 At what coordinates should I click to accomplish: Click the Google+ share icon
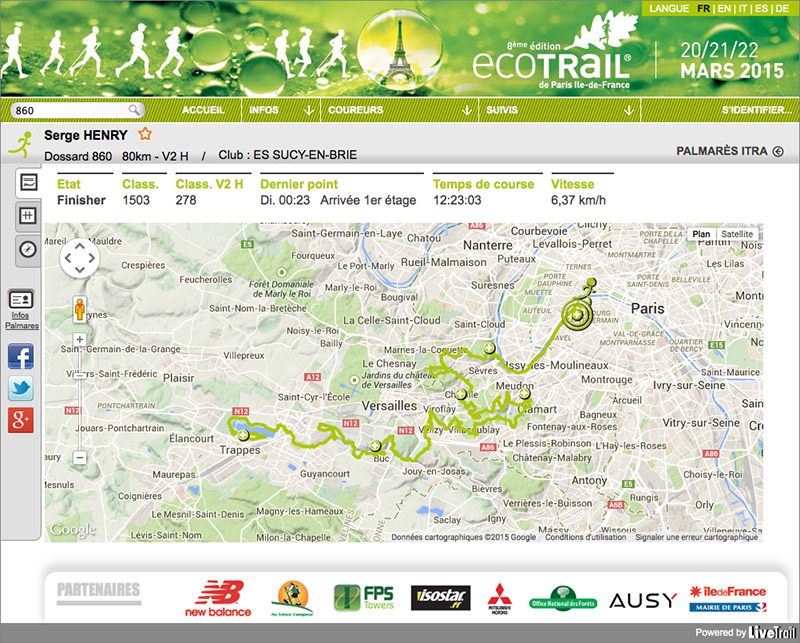pos(21,421)
